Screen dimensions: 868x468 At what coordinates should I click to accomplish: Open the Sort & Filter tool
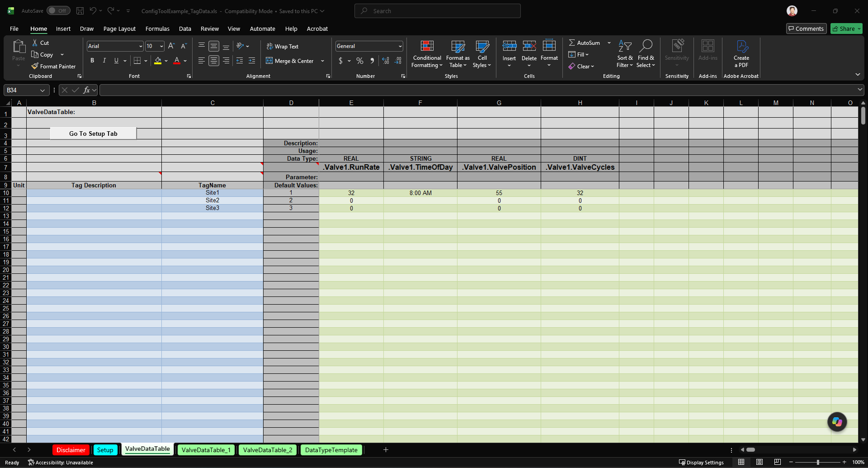tap(625, 54)
